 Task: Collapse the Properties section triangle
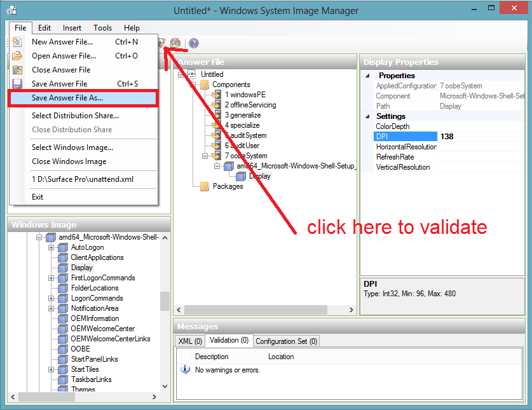367,76
